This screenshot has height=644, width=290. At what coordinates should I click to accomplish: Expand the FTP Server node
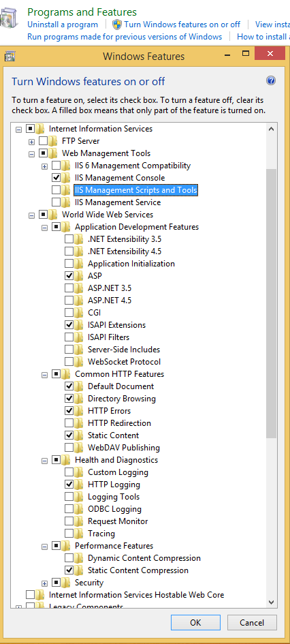tap(31, 141)
